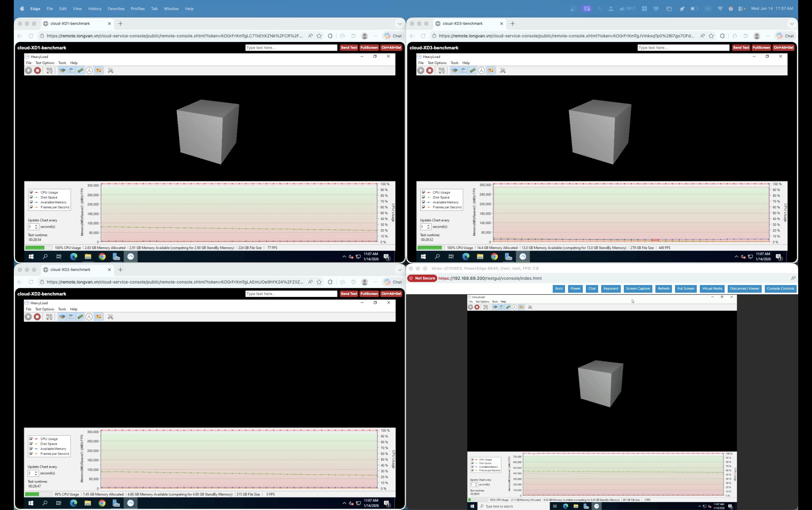Open Console Controls in iDRAC viewer
The image size is (812, 510).
(780, 288)
